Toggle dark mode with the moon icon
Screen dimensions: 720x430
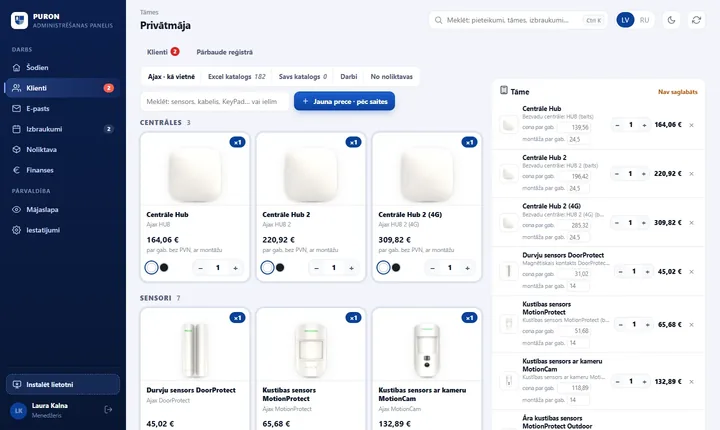[x=671, y=20]
